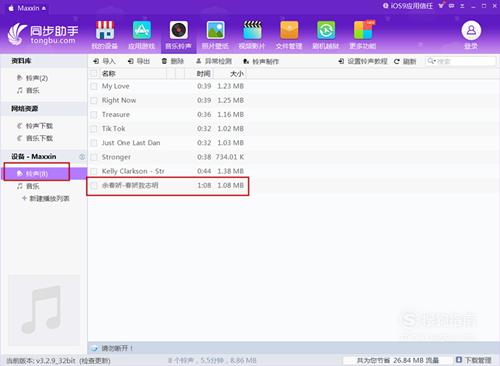Viewport: 500px width, 366px height.
Task: Sort by 大小 column header
Action: [237, 74]
